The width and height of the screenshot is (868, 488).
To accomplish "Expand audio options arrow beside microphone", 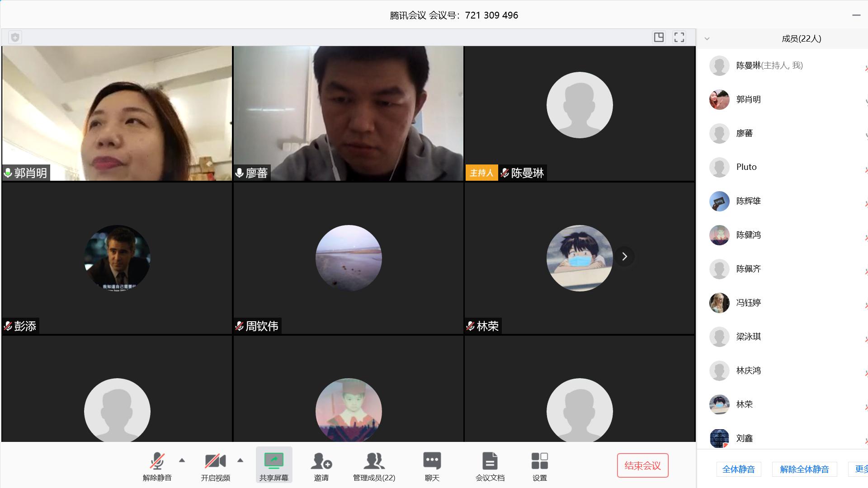I will tap(182, 460).
